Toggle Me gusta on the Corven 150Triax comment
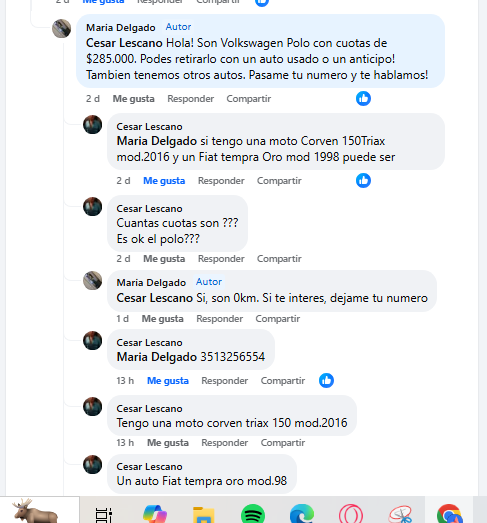 click(164, 180)
